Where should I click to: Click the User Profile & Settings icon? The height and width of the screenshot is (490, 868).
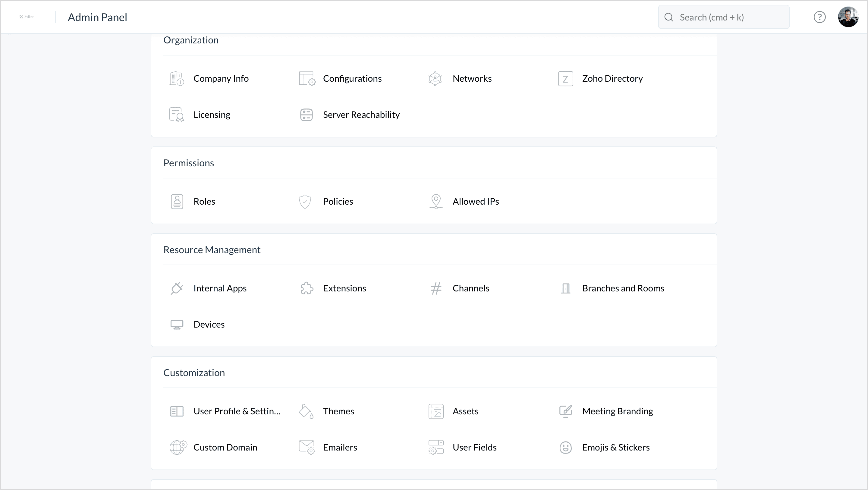coord(177,411)
